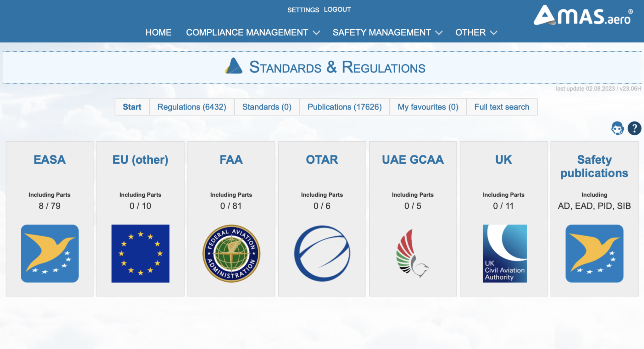
Task: Expand the COMPLIANCE MANAGEMENT menu
Action: coord(247,32)
